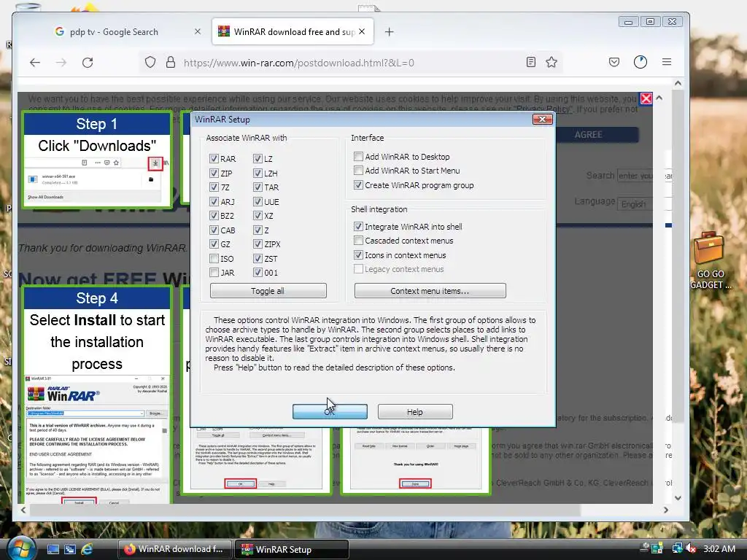Uncheck Create WinRAR program group
This screenshot has height=560, width=747.
pyautogui.click(x=358, y=184)
